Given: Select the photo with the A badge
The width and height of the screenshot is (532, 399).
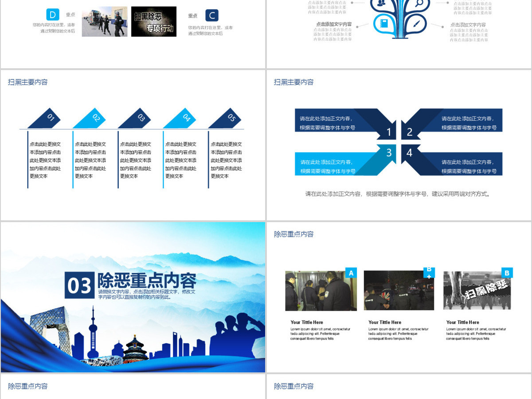Looking at the screenshot, I should [x=321, y=291].
